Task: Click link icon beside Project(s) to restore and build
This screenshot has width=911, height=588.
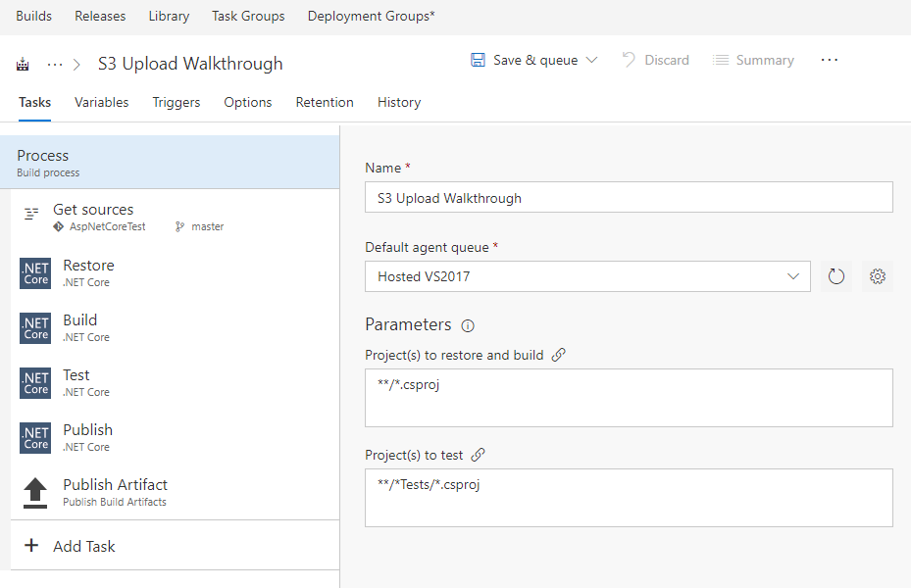Action: (558, 355)
